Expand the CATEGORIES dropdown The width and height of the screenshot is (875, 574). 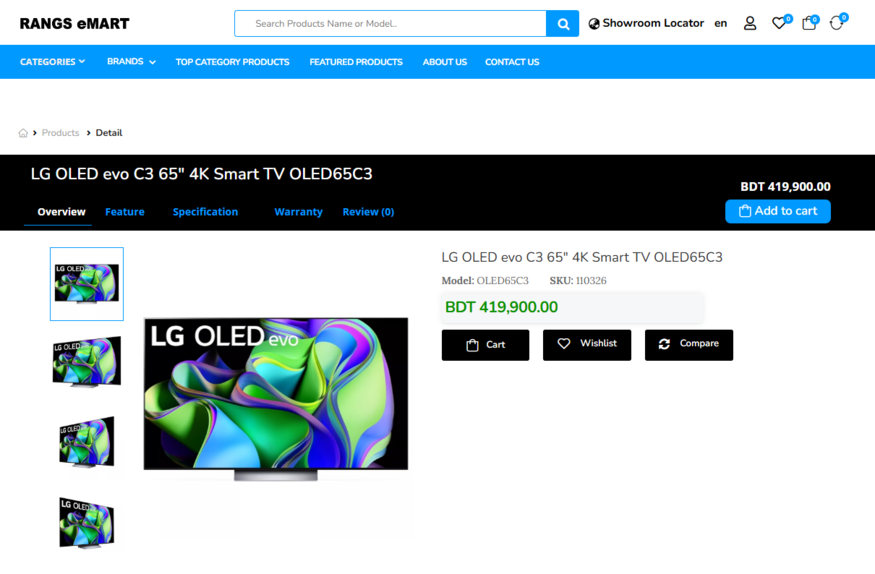click(x=52, y=62)
